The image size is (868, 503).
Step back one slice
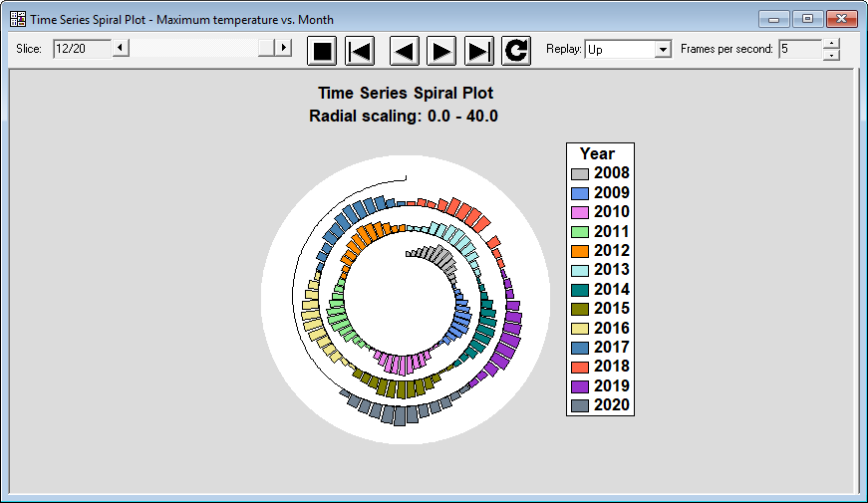point(404,51)
